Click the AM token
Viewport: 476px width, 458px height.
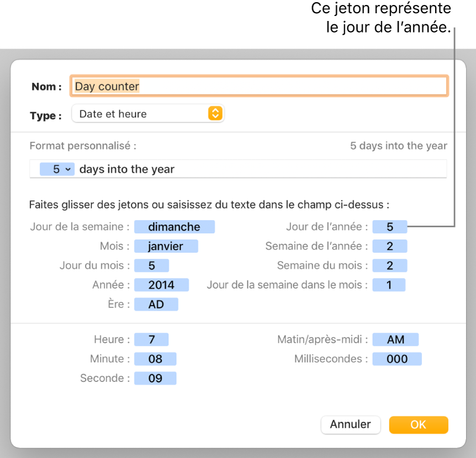click(395, 340)
